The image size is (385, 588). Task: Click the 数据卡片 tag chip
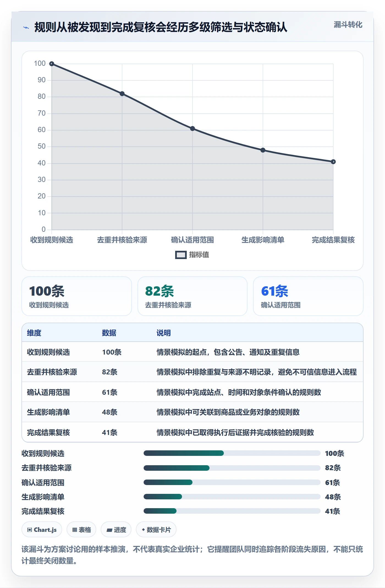pyautogui.click(x=156, y=530)
